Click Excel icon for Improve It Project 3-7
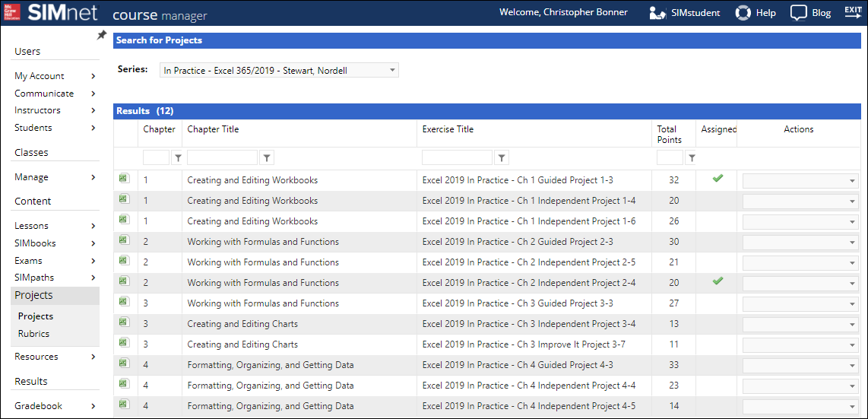Viewport: 868px width, 419px height. point(124,343)
